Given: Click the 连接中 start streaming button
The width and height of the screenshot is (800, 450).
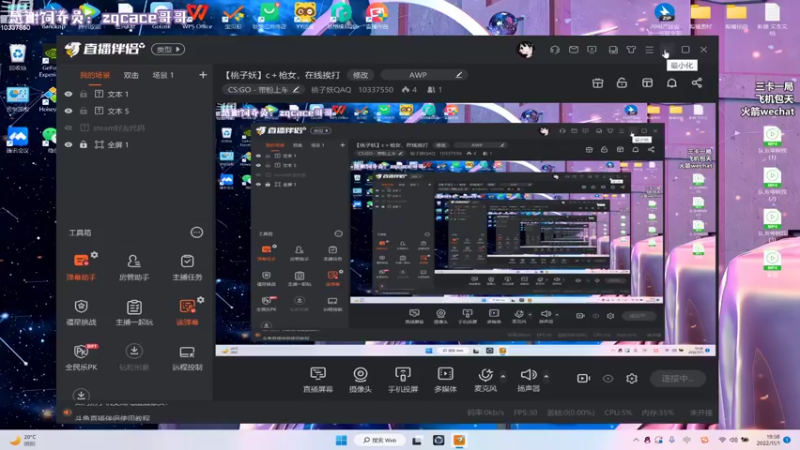Looking at the screenshot, I should [678, 379].
